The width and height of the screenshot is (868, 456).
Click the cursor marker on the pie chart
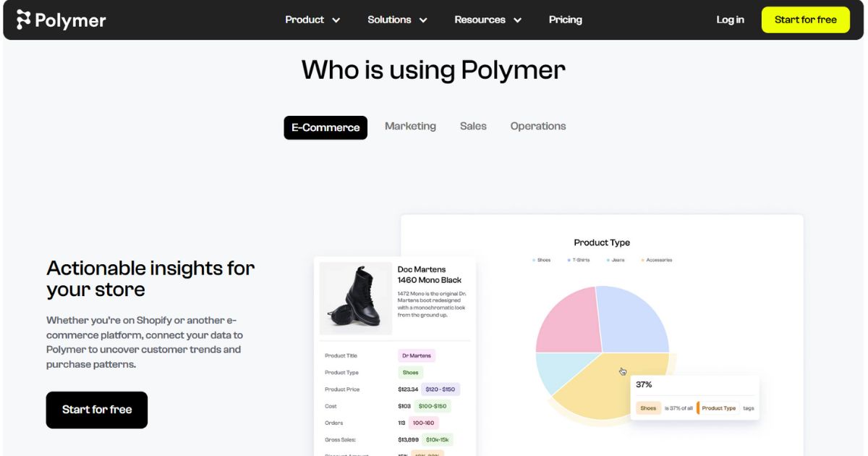coord(622,371)
